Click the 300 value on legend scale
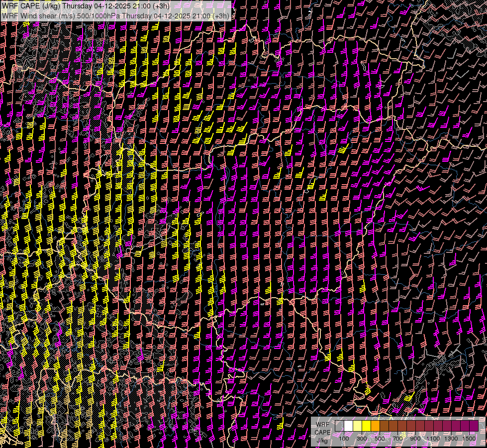The image size is (487, 448). (x=362, y=439)
